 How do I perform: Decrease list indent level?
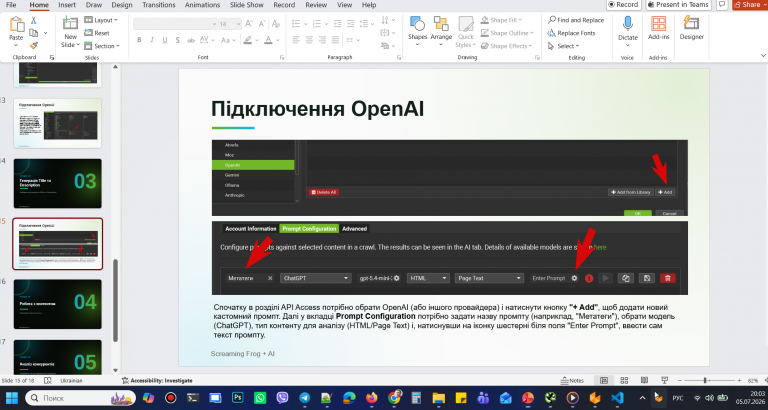point(337,24)
